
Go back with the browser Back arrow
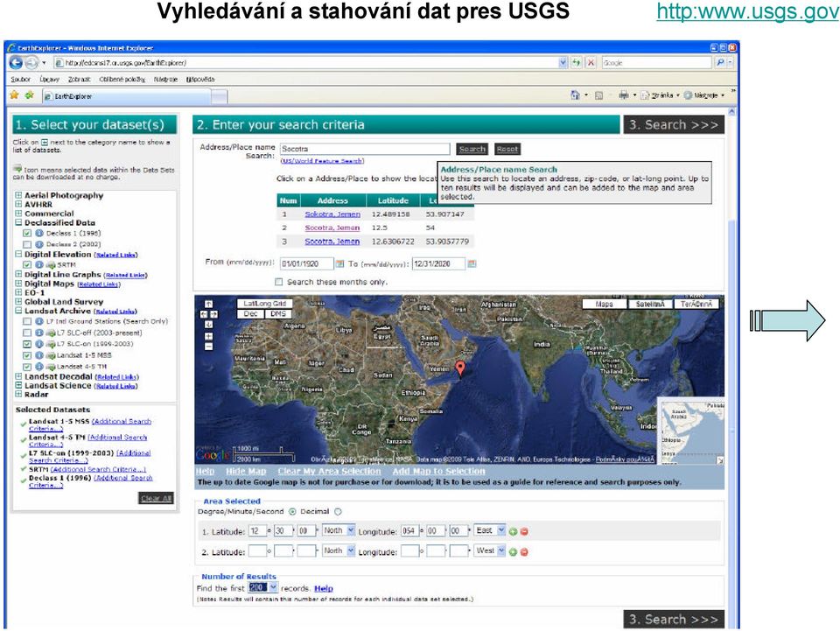click(x=16, y=63)
